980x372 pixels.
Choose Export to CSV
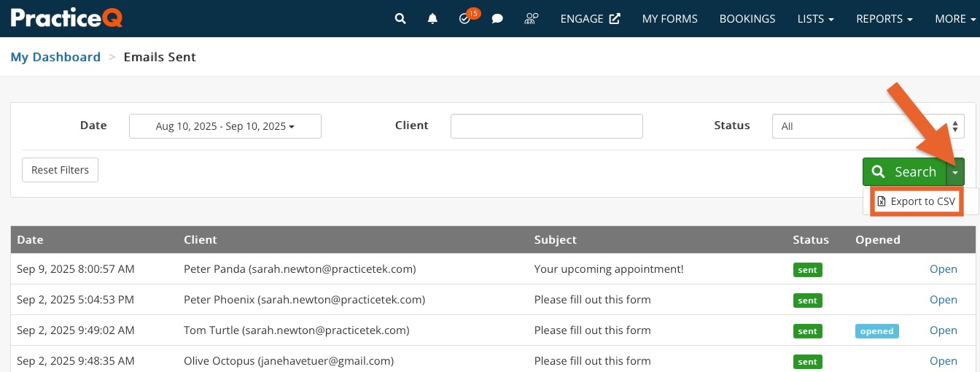click(x=917, y=201)
